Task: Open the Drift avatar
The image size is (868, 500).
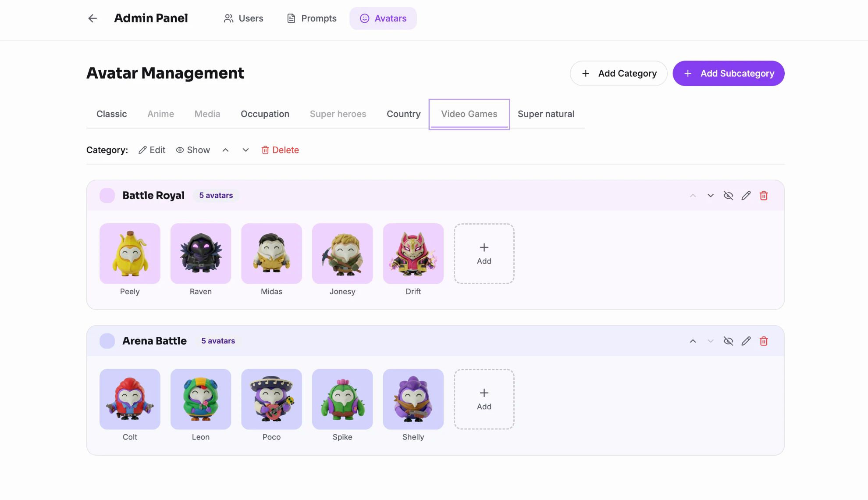Action: (x=413, y=254)
